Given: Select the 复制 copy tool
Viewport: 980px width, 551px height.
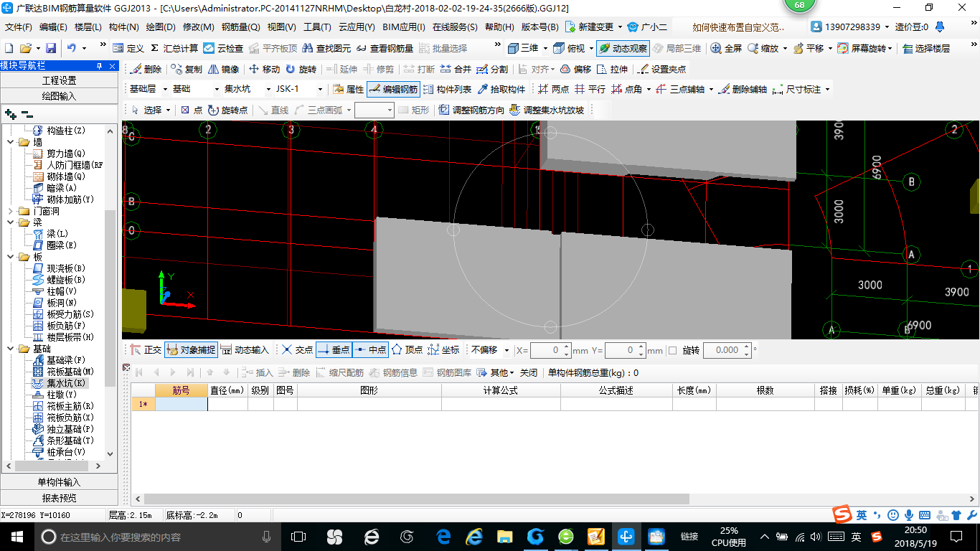Looking at the screenshot, I should [187, 70].
